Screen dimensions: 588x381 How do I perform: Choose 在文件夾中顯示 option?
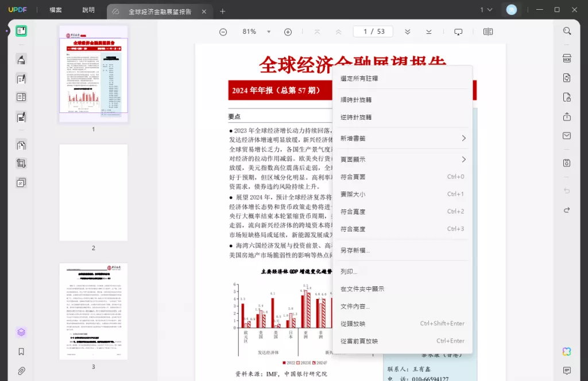[403, 289]
